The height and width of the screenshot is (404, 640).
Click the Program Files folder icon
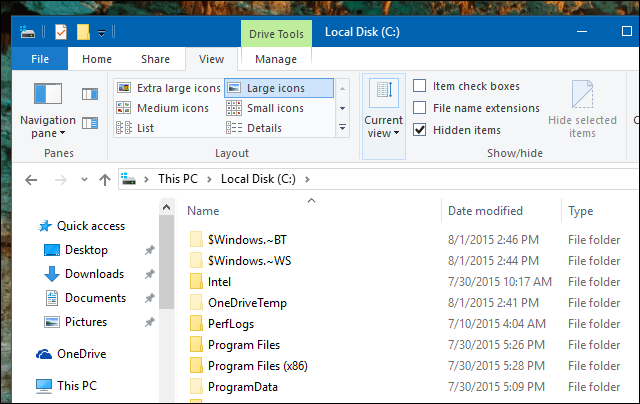(x=196, y=344)
